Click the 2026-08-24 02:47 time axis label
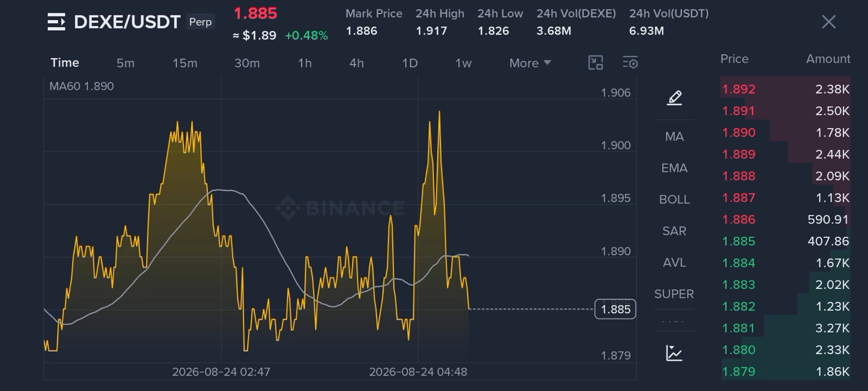The image size is (868, 391). click(221, 372)
